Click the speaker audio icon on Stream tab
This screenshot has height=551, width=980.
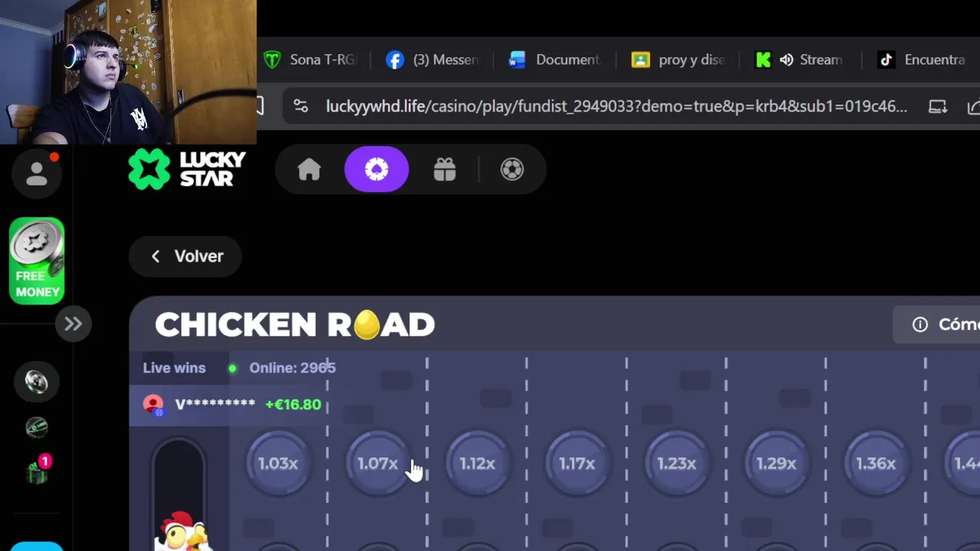click(786, 60)
